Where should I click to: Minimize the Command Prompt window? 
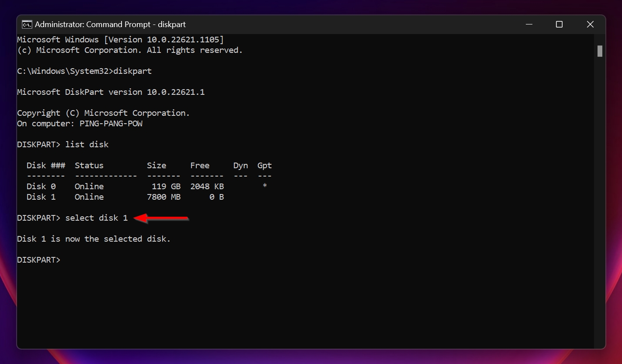click(528, 24)
